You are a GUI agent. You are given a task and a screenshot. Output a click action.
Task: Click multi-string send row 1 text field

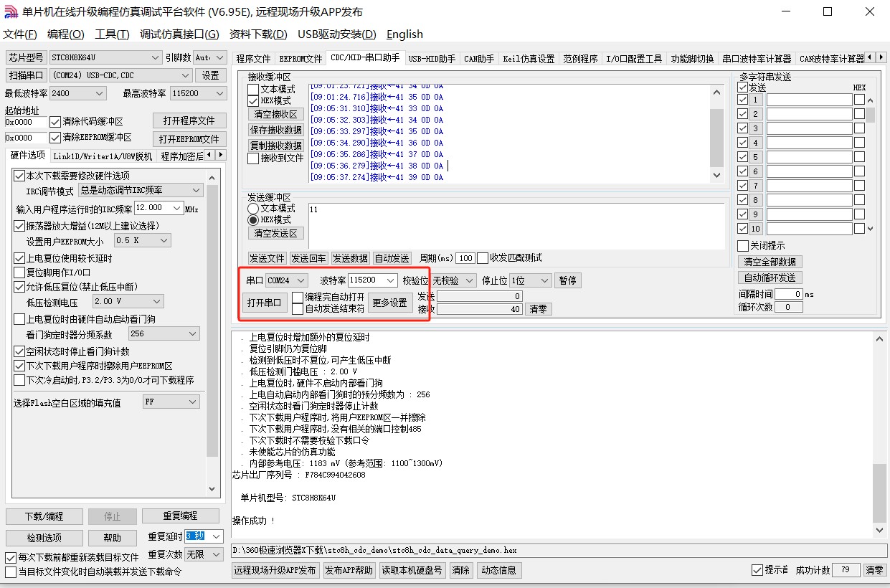(x=809, y=100)
